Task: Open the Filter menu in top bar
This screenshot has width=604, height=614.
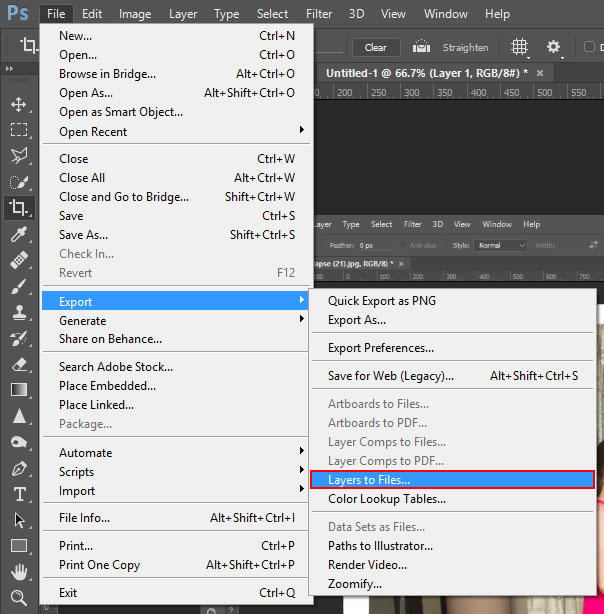Action: pos(319,14)
